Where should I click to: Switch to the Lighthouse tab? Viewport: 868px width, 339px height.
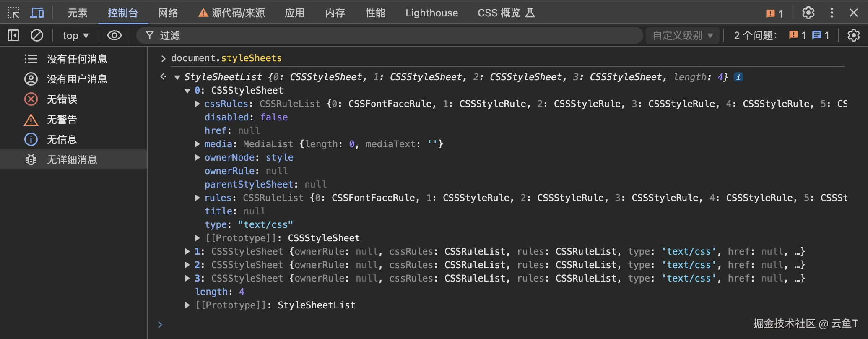tap(431, 13)
